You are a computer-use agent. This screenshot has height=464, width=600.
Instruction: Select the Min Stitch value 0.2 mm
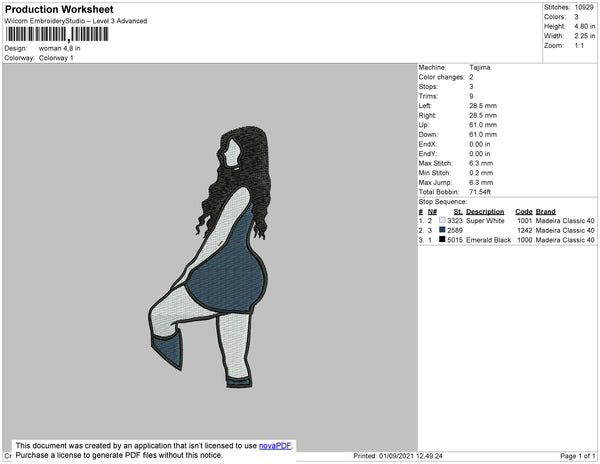pyautogui.click(x=481, y=173)
